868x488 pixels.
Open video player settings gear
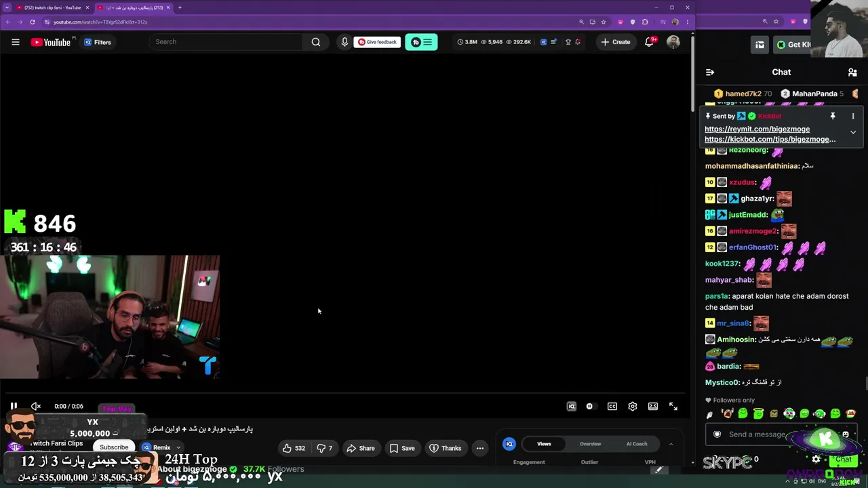[633, 406]
